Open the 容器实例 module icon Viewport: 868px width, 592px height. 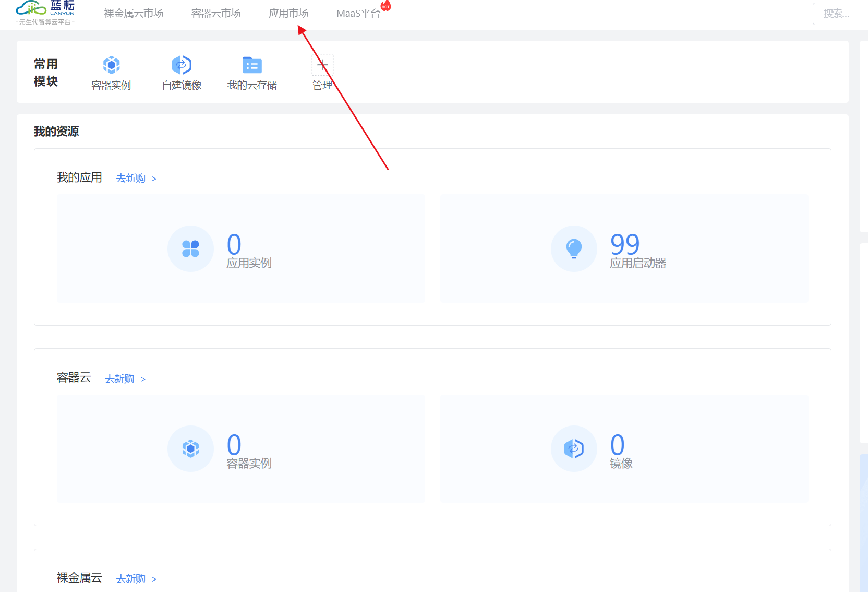coord(111,65)
